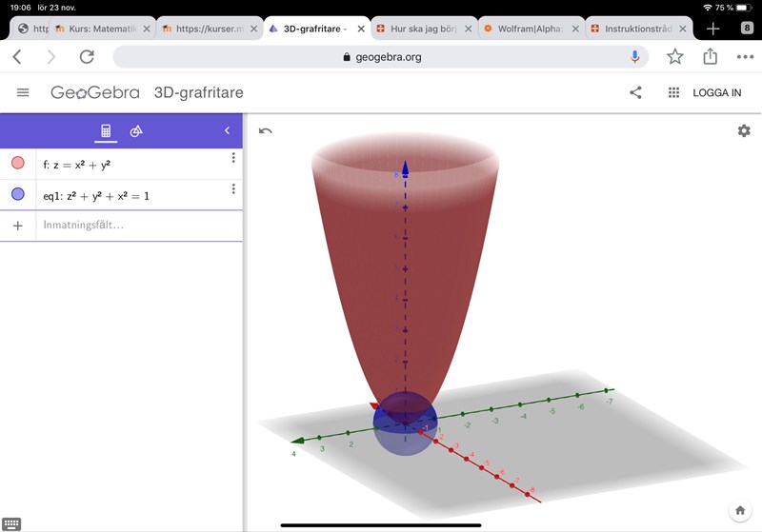
Task: Open more options for function f
Action: point(233,158)
